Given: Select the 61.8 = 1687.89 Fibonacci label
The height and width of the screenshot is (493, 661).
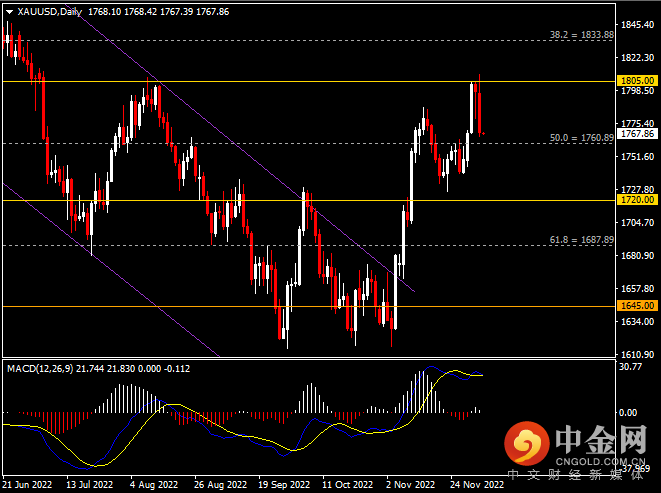Looking at the screenshot, I should pyautogui.click(x=581, y=240).
